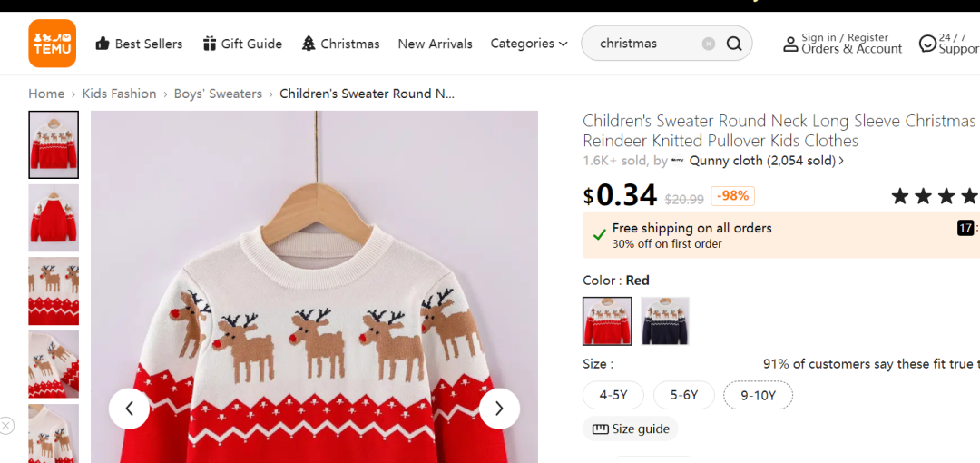Open Best Sellers thumbs-up link

[139, 44]
